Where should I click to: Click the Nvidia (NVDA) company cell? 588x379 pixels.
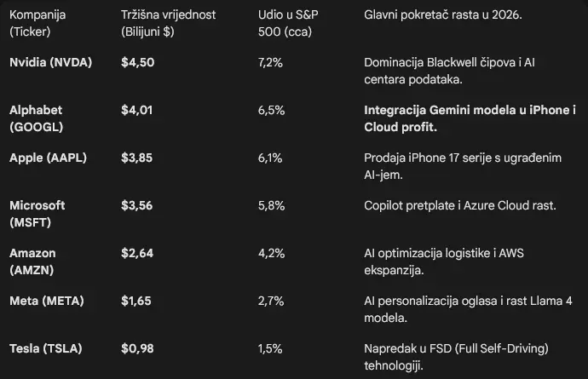pos(50,63)
